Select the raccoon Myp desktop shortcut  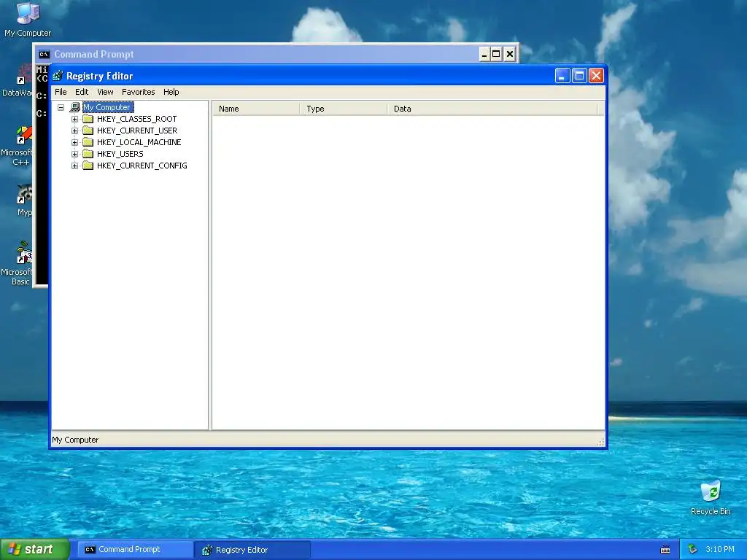click(24, 201)
